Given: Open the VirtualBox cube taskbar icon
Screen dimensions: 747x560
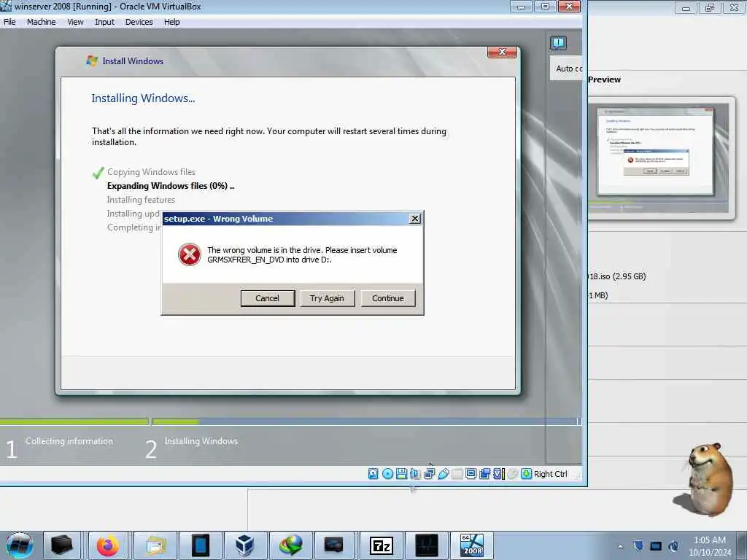Looking at the screenshot, I should [x=245, y=545].
